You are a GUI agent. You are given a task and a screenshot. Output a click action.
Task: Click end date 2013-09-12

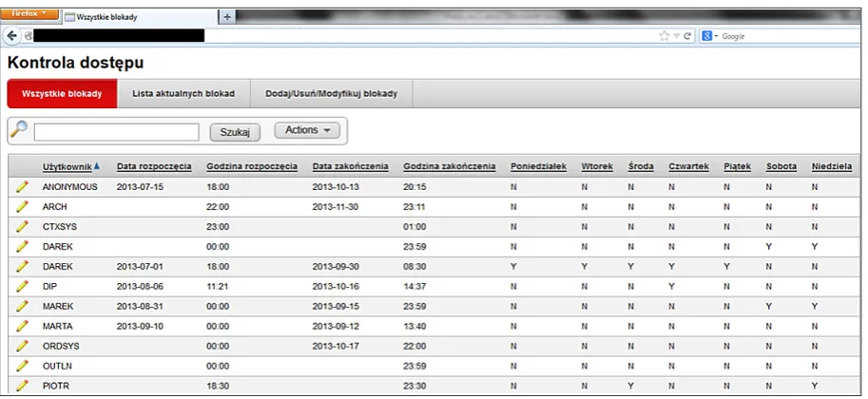(x=336, y=327)
